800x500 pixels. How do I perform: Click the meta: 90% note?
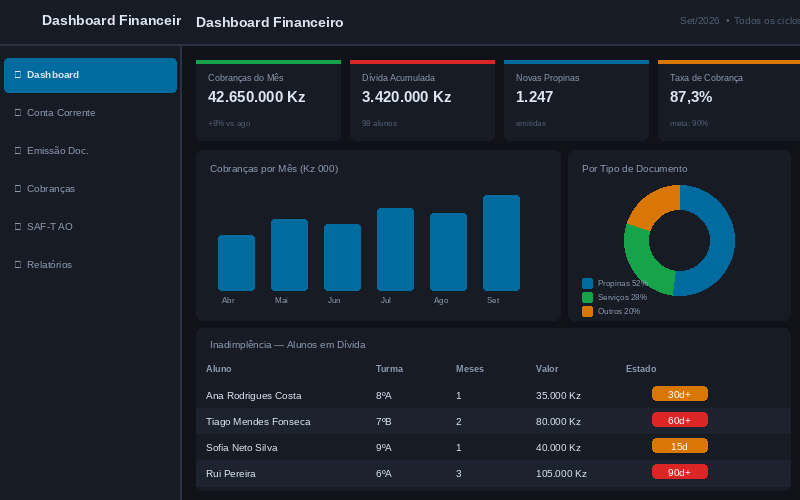point(689,123)
